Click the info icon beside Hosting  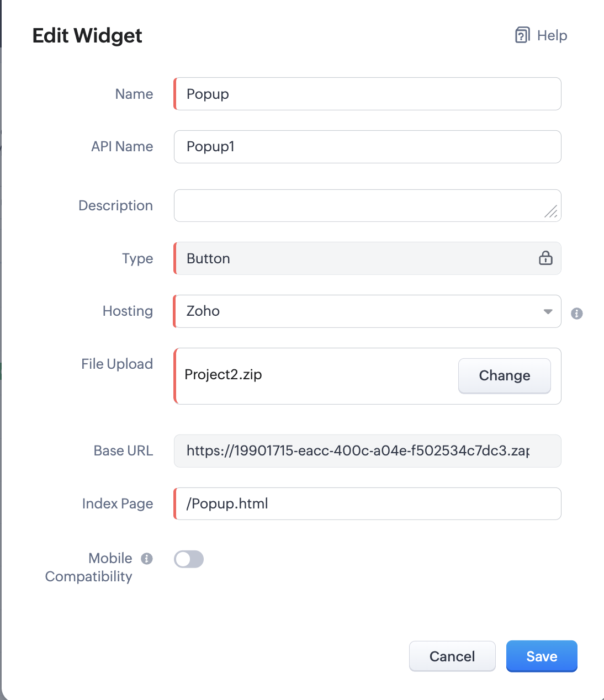click(577, 314)
